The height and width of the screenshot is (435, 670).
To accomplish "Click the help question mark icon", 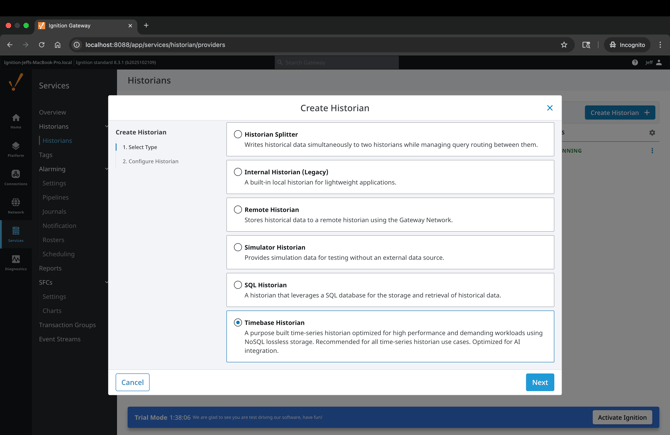I will point(635,62).
